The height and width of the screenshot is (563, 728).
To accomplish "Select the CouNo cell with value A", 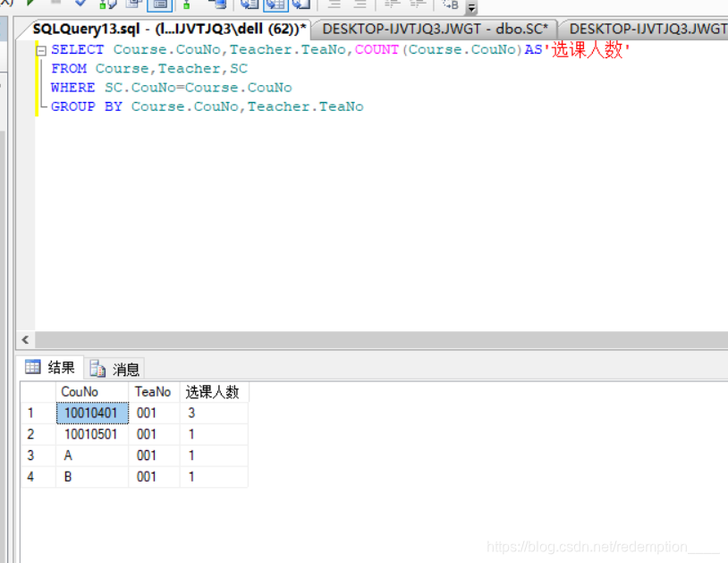I will click(92, 456).
